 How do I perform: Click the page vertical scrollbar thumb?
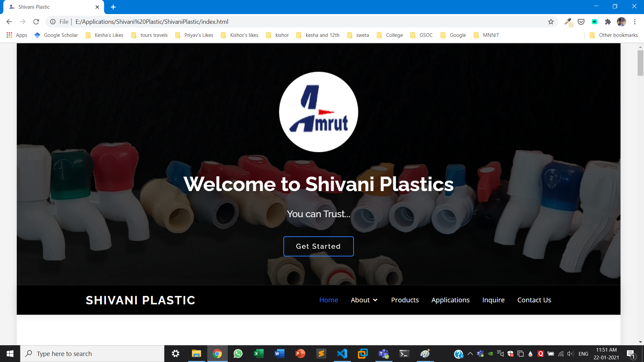tap(640, 63)
